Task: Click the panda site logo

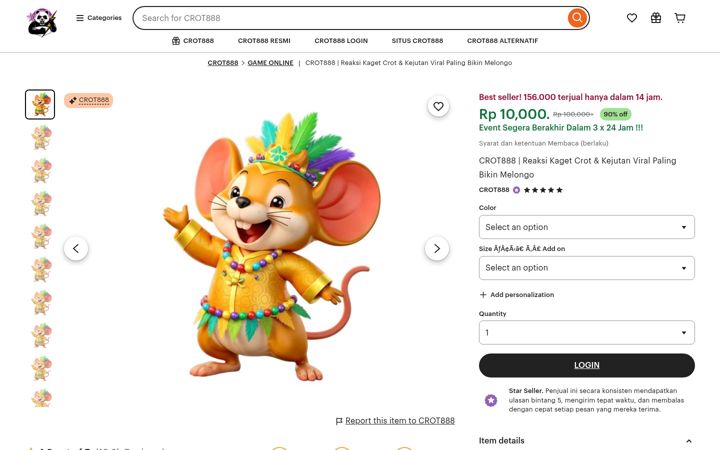Action: 42,22
